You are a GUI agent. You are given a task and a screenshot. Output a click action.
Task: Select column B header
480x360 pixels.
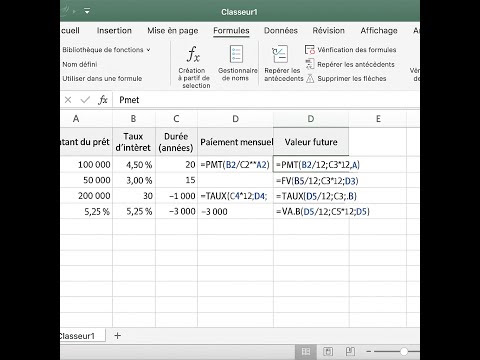(x=134, y=119)
